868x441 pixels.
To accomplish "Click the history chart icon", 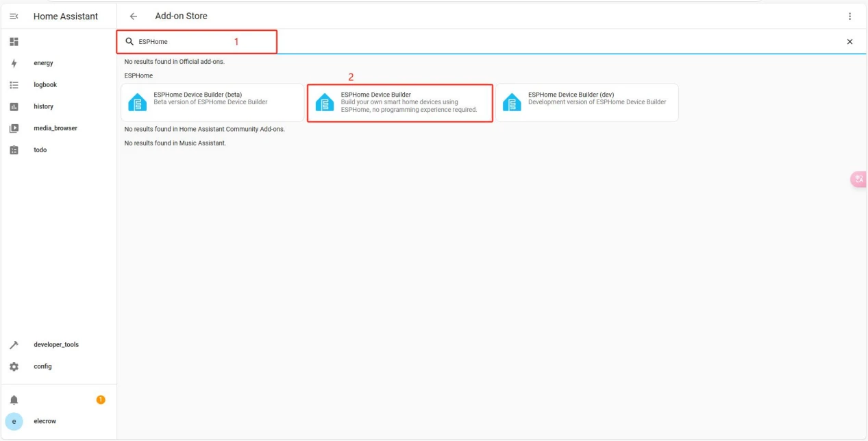I will click(x=14, y=107).
